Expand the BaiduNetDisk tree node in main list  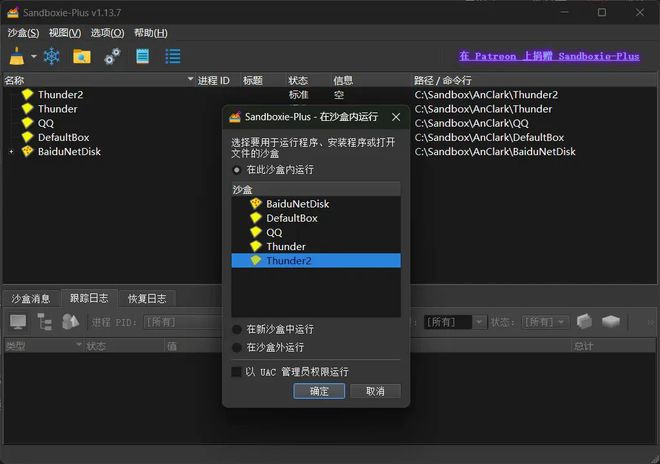point(11,152)
